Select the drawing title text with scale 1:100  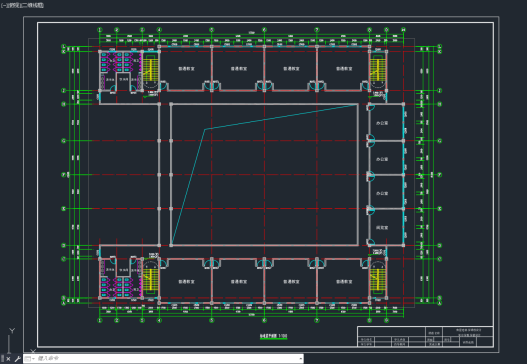point(274,336)
